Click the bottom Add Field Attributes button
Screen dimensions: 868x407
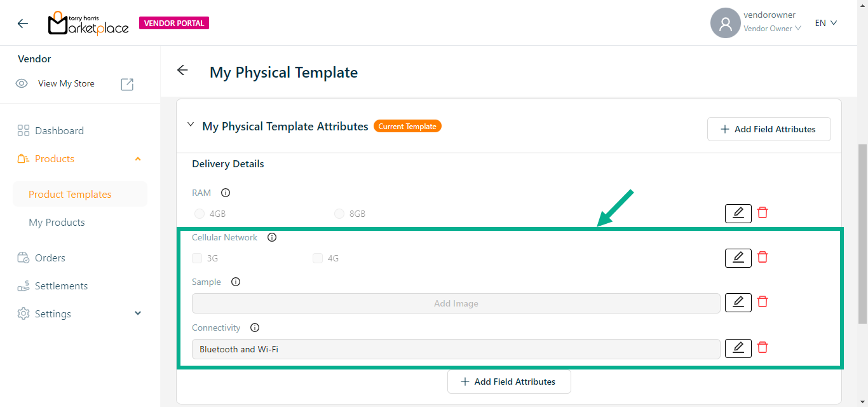point(509,382)
